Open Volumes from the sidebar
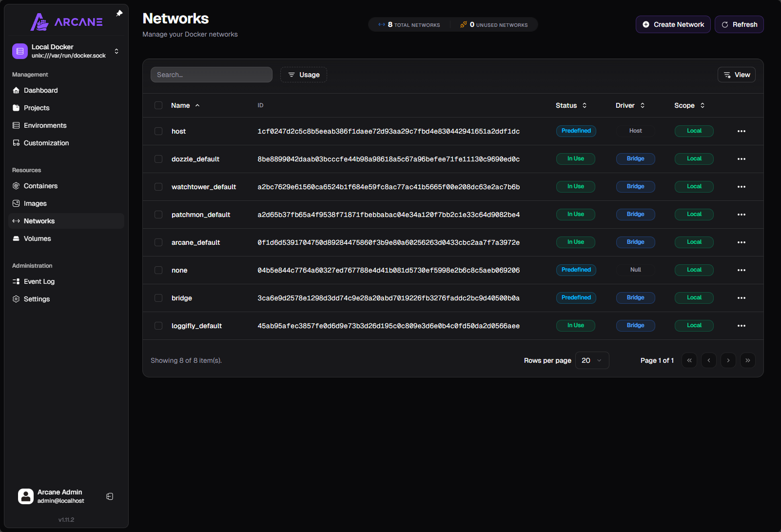 pos(37,238)
